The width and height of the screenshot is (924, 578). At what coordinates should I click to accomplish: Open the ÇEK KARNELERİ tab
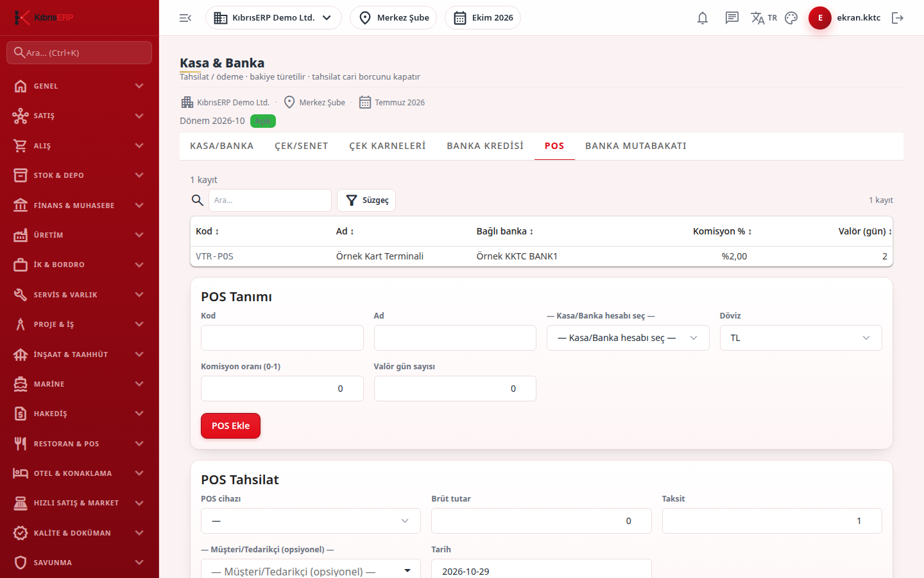click(388, 146)
